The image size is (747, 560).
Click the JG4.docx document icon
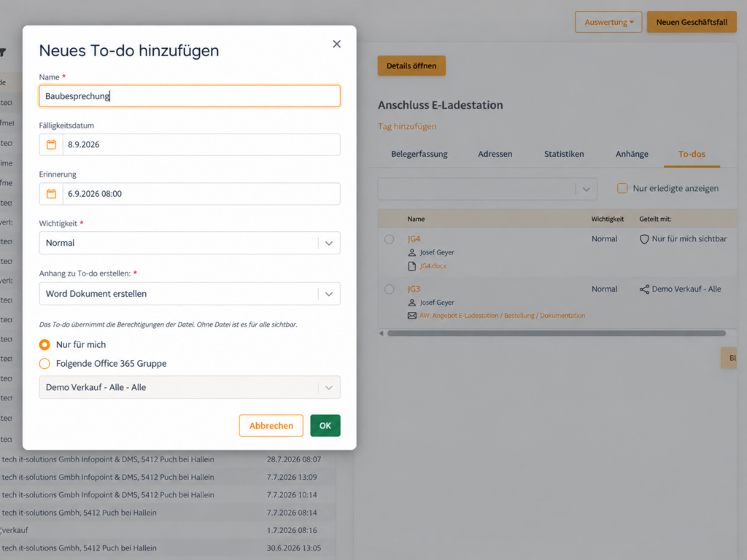[x=412, y=266]
